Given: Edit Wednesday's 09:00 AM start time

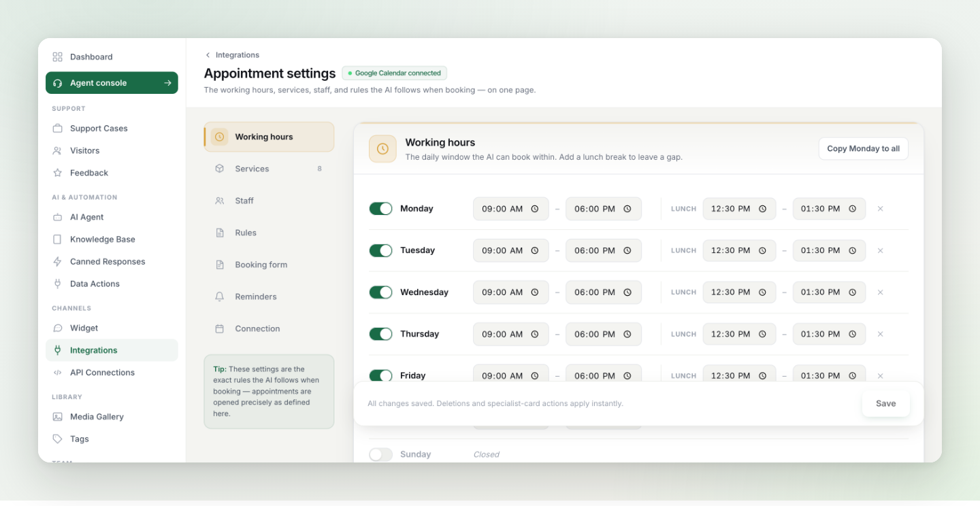Looking at the screenshot, I should click(x=511, y=292).
